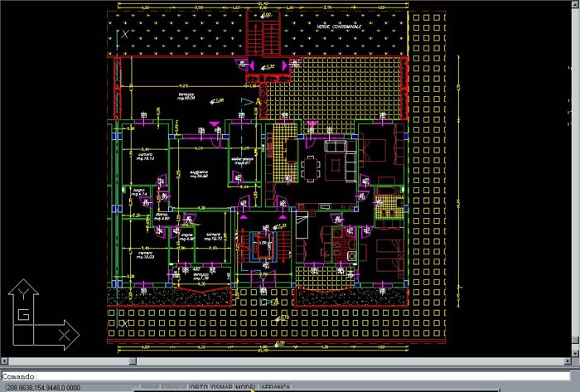The image size is (580, 392).
Task: Select the top red staircase block
Action: (266, 36)
